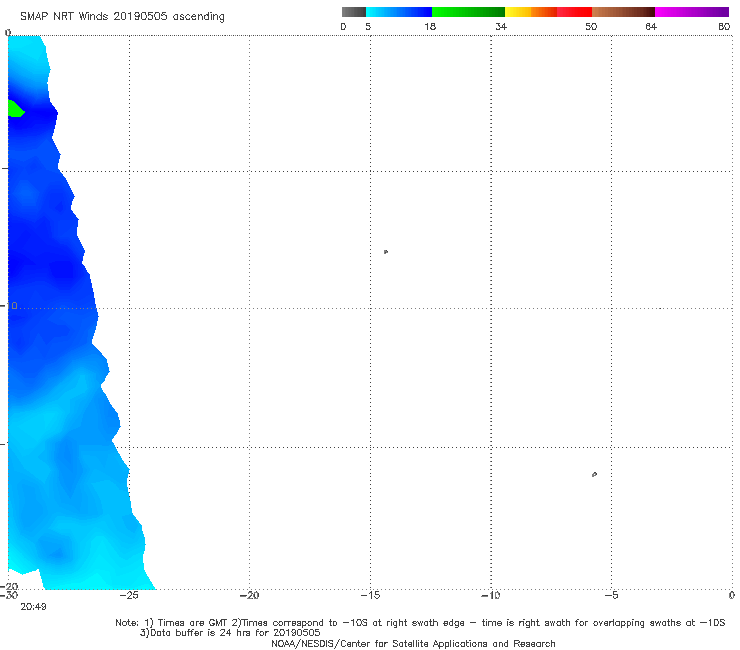Select the green segment of the color bar
The height and width of the screenshot is (650, 740).
point(469,12)
